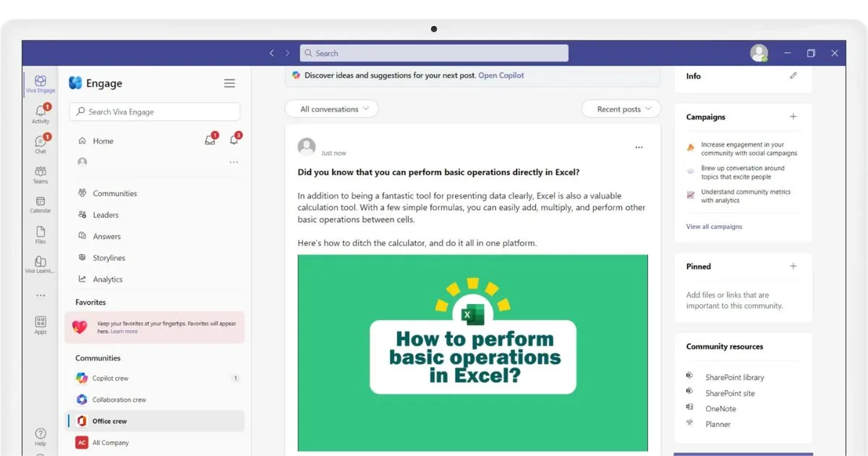The width and height of the screenshot is (868, 456).
Task: Open the Teams icon in the sidebar
Action: click(41, 174)
